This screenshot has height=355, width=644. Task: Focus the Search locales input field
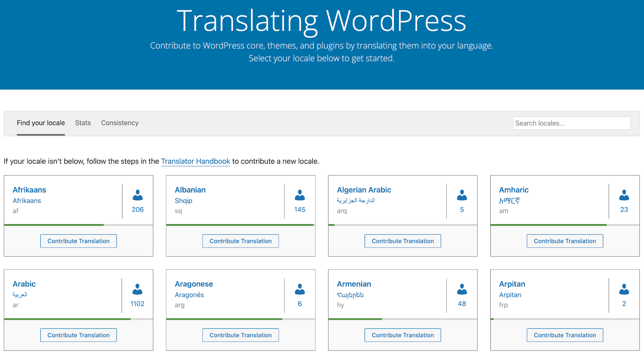[572, 123]
